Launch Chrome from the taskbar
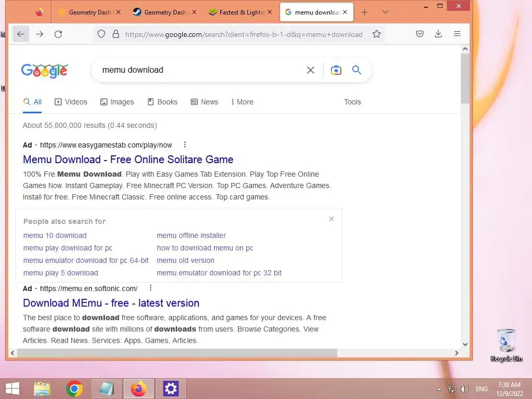Image resolution: width=532 pixels, height=399 pixels. 74,389
